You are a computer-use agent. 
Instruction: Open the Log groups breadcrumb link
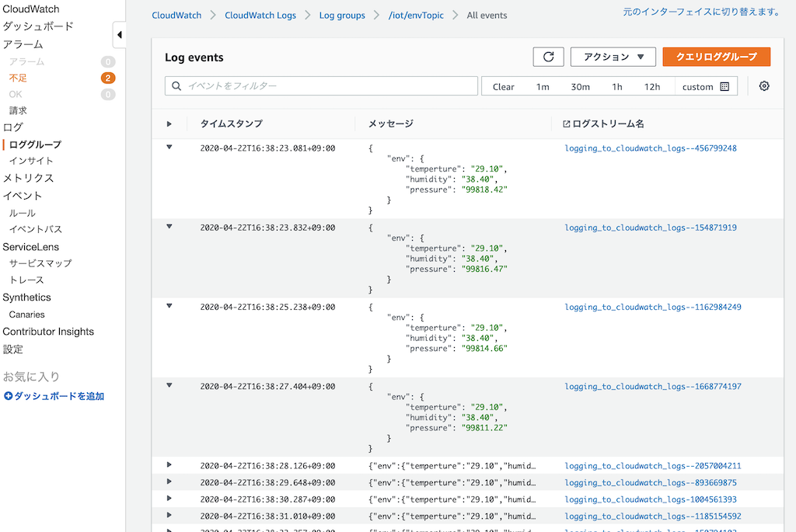342,16
